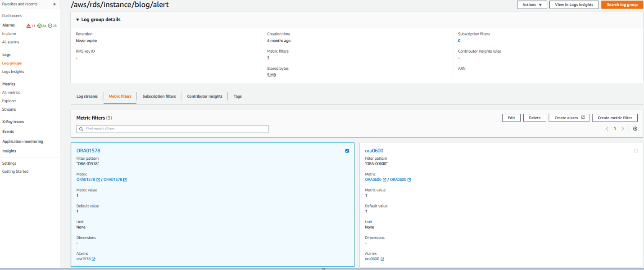This screenshot has width=644, height=270.
Task: Click the first ORA01578 metric external link icon
Action: [98, 180]
